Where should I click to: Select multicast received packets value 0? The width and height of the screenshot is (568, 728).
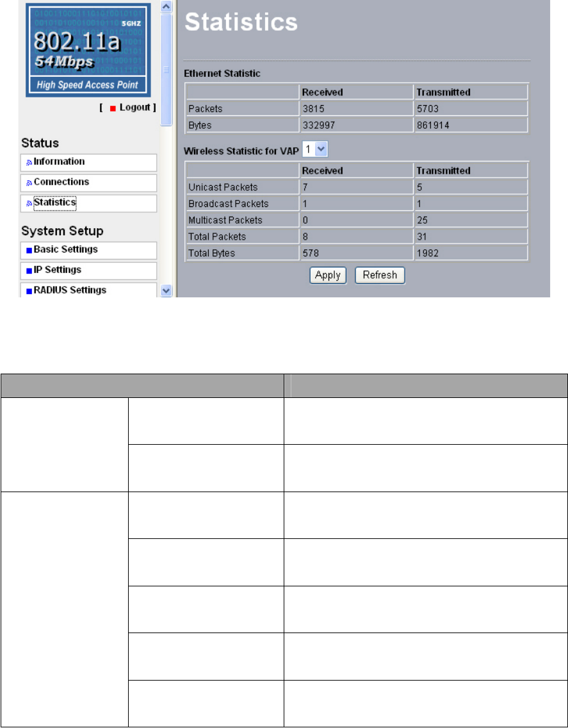pos(304,220)
